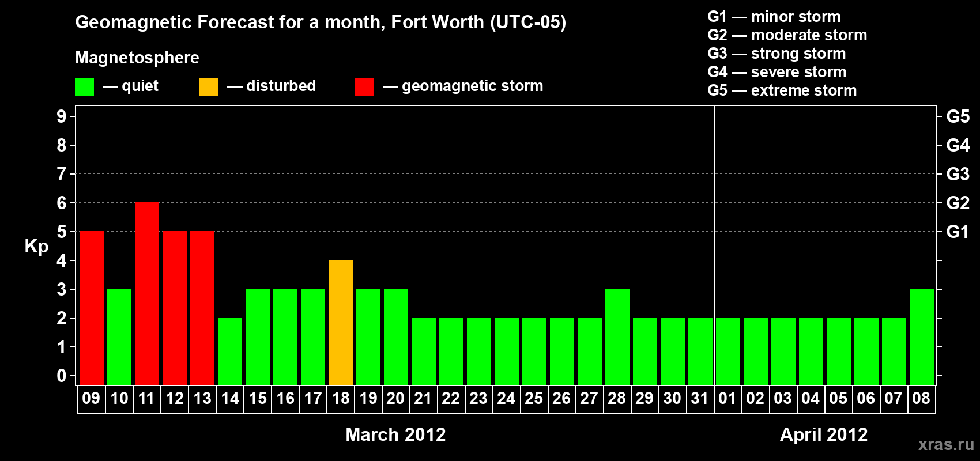The height and width of the screenshot is (461, 980).
Task: Click the red bar above date 13
Action: click(202, 308)
